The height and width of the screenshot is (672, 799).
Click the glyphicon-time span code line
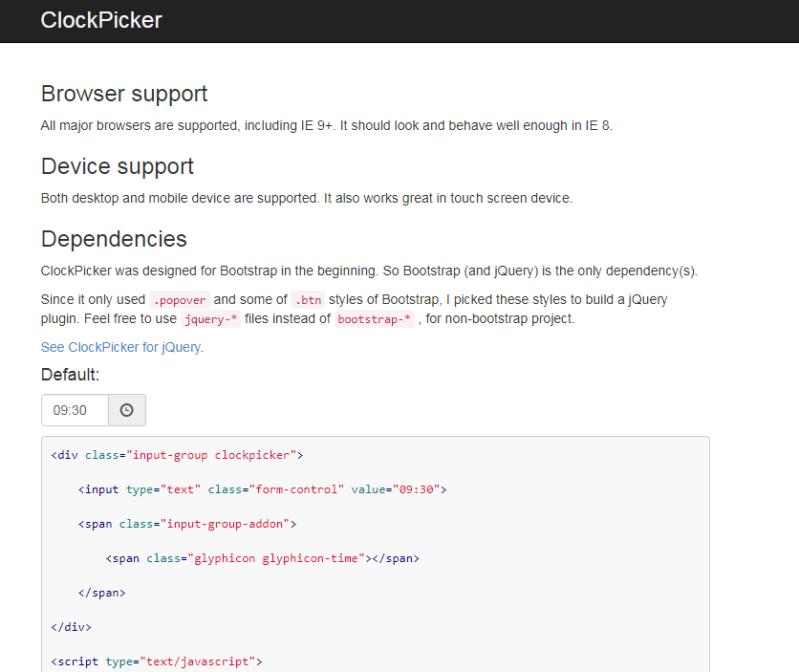point(262,558)
